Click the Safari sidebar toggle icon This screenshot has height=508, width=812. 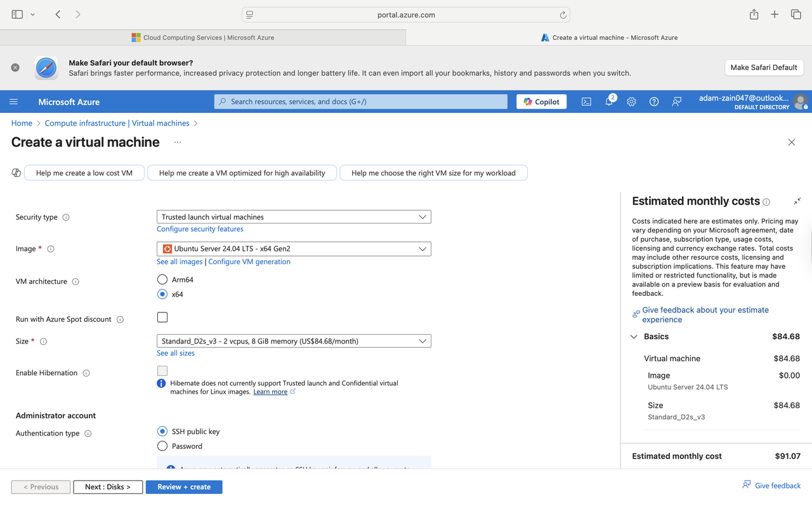[17, 14]
